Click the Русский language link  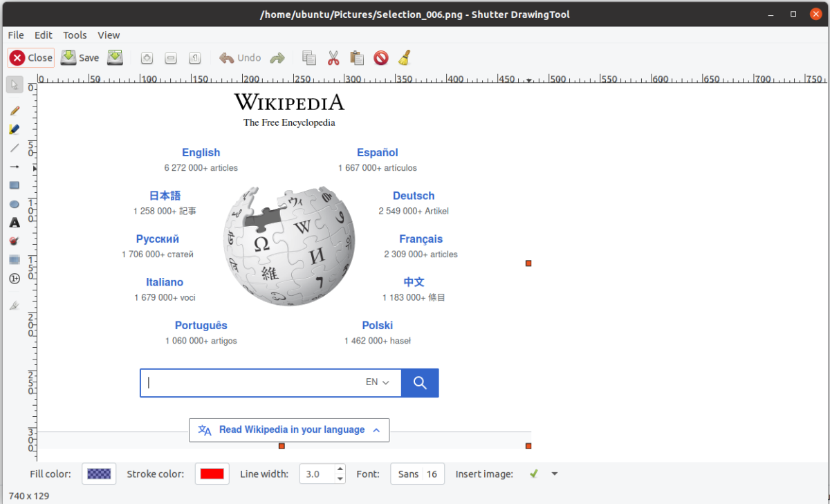click(158, 239)
